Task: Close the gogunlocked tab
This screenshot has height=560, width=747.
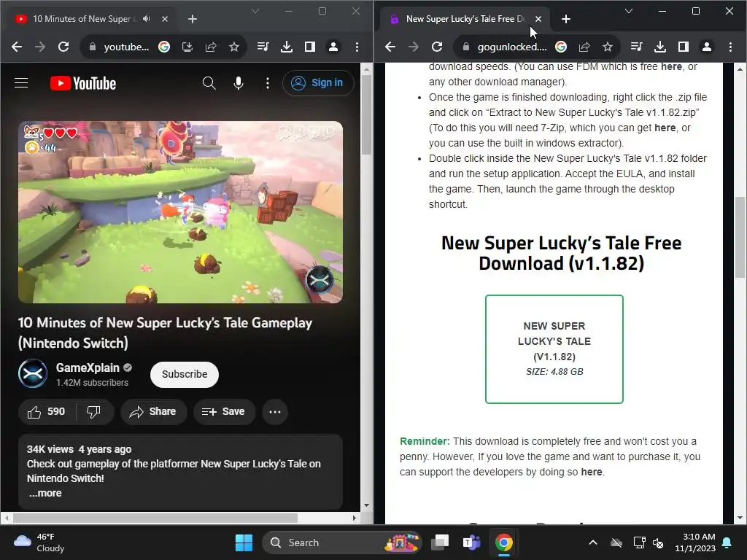Action: [x=538, y=19]
